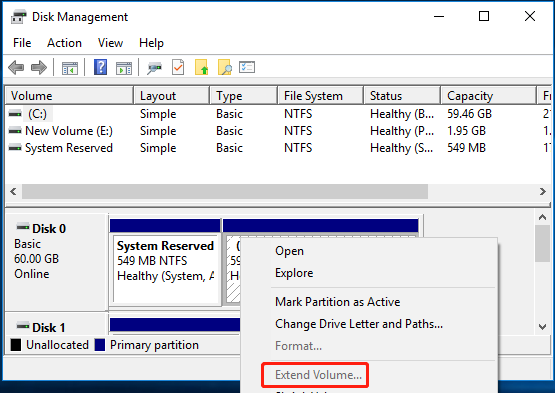
Task: Click the Disk 1 label panel
Action: pyautogui.click(x=57, y=324)
